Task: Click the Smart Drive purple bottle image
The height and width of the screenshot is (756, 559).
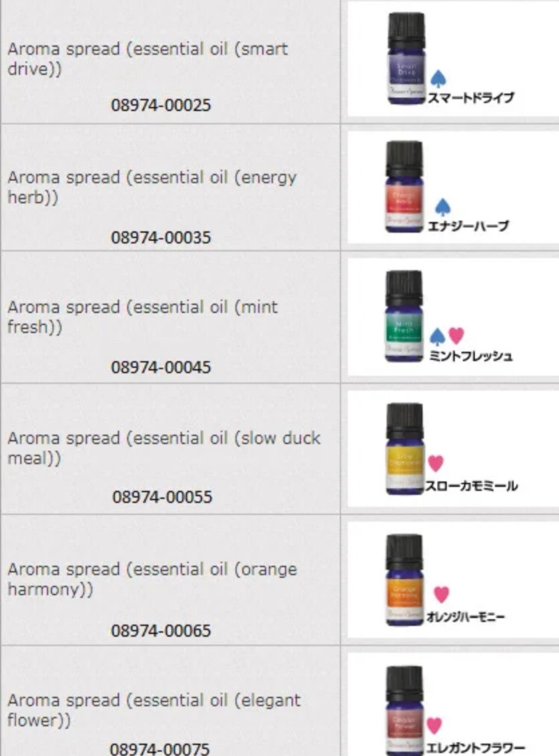Action: coord(406,58)
